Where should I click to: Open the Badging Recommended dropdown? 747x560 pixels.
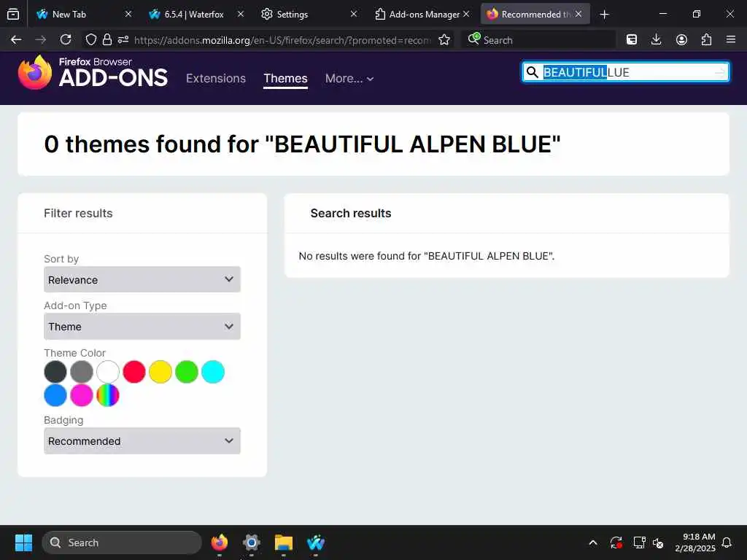pos(142,440)
